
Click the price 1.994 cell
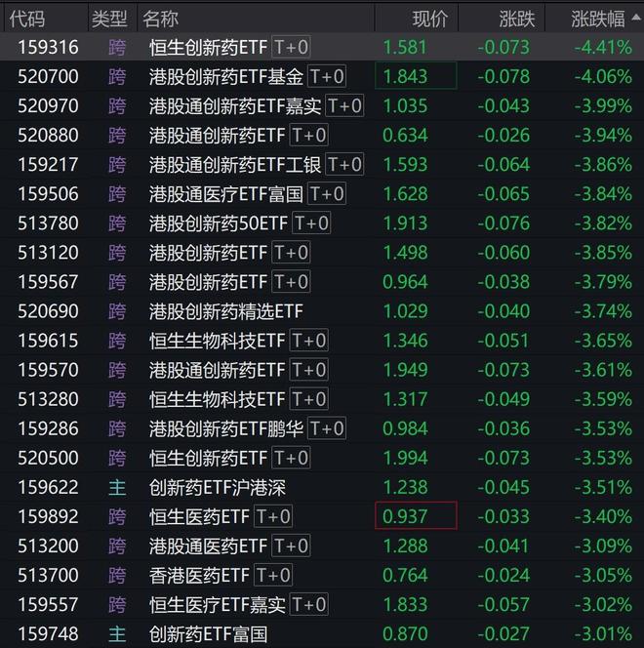405,458
